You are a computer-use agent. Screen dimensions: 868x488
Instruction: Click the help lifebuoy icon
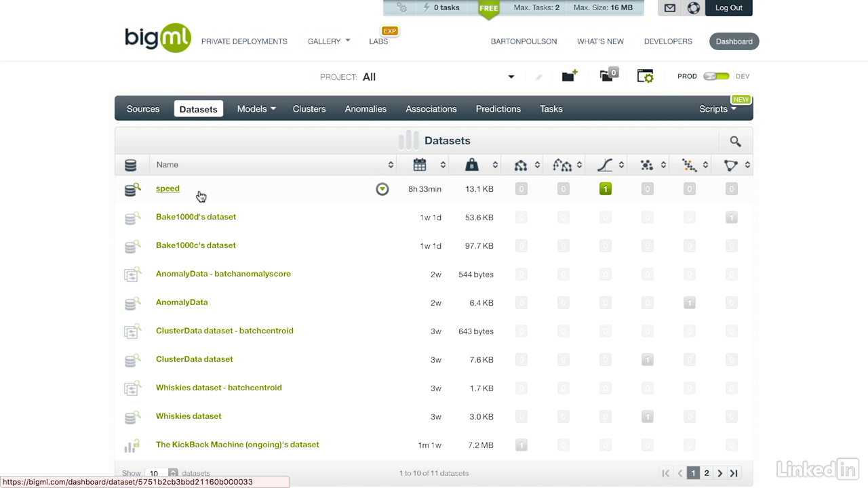coord(693,8)
